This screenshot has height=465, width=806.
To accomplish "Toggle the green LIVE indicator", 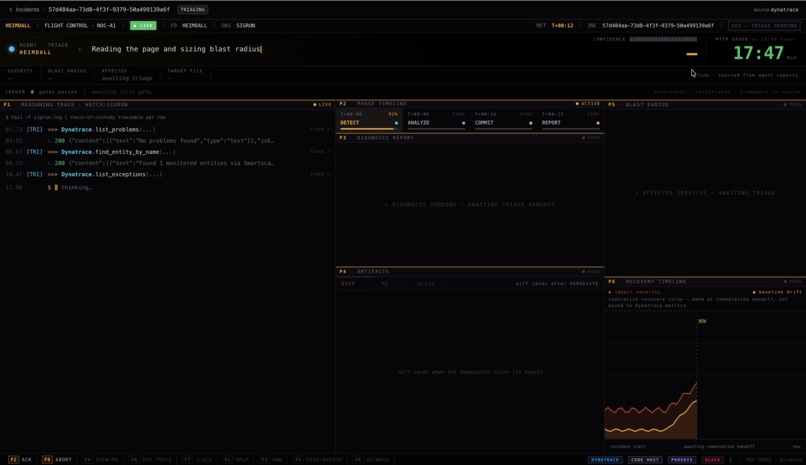I will [x=143, y=25].
